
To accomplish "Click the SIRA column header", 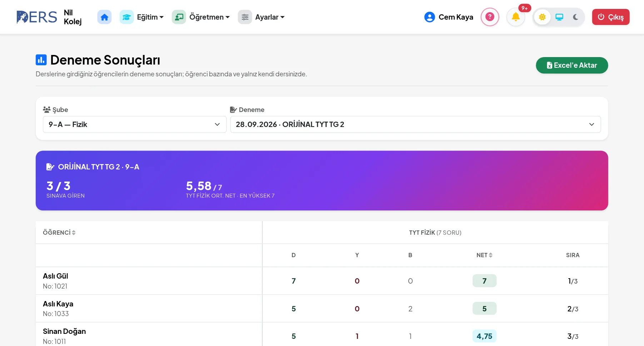I will 573,255.
